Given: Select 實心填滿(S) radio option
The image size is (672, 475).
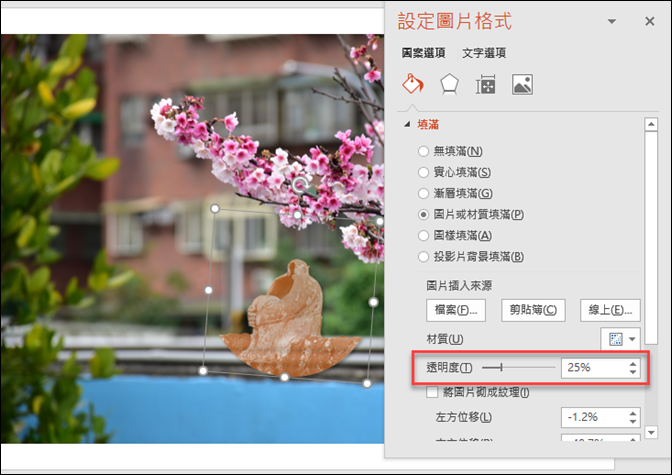Looking at the screenshot, I should click(423, 172).
